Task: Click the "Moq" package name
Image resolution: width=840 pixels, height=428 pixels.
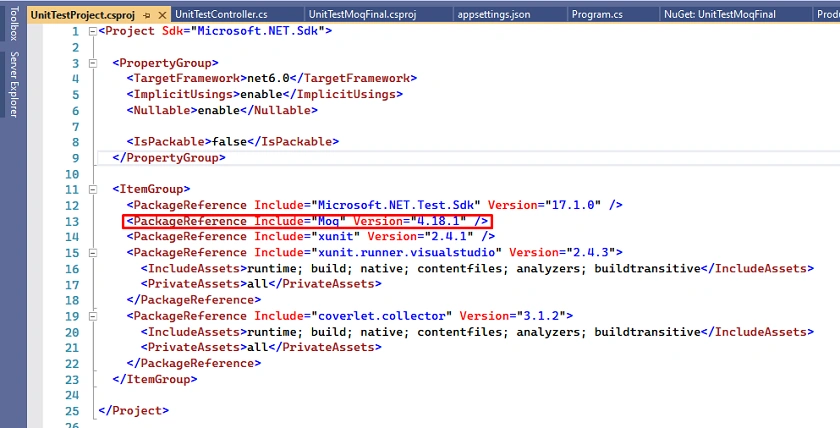Action: pyautogui.click(x=328, y=221)
